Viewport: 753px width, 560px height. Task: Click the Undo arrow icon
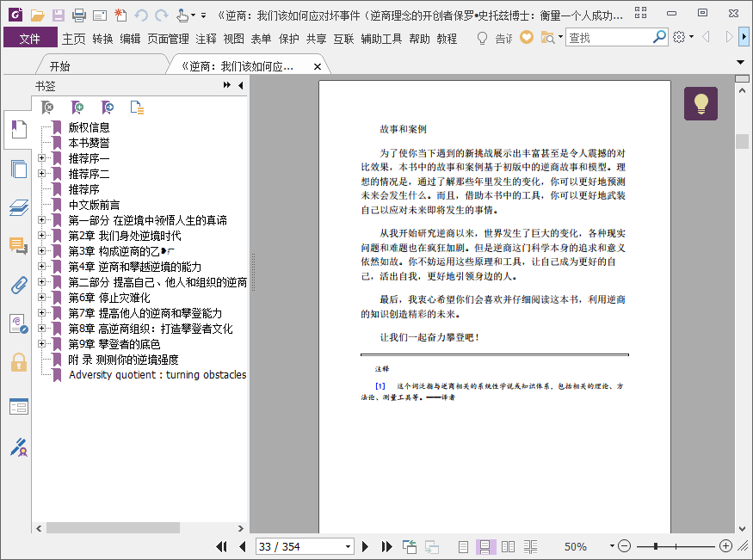141,15
